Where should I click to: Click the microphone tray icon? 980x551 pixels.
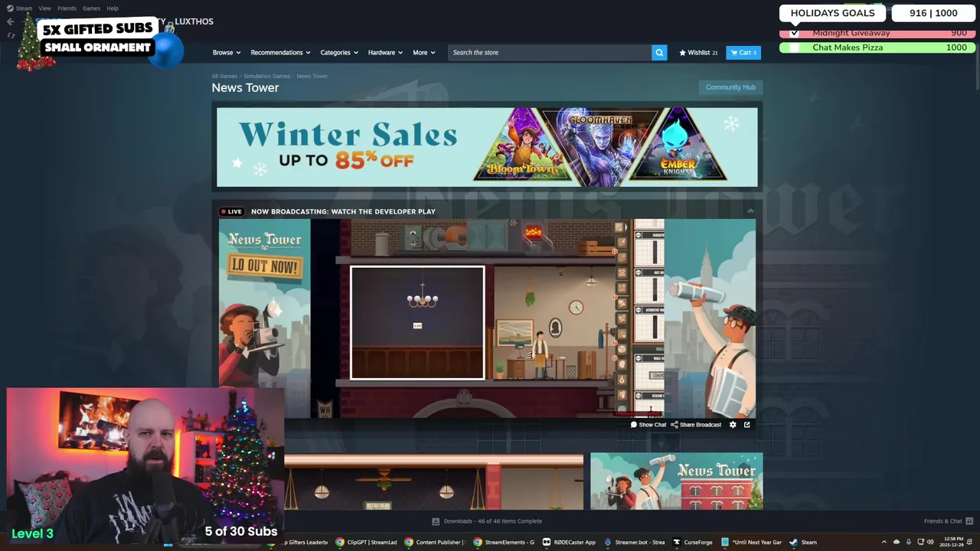pyautogui.click(x=909, y=543)
